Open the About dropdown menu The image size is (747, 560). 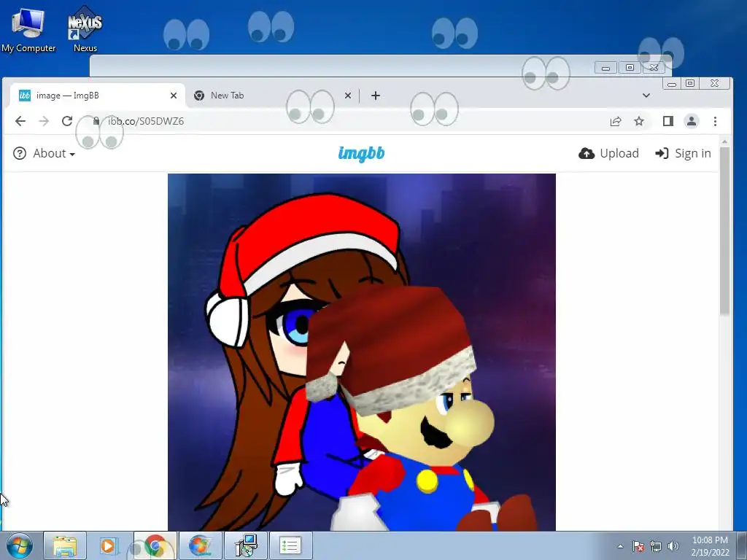pos(44,153)
